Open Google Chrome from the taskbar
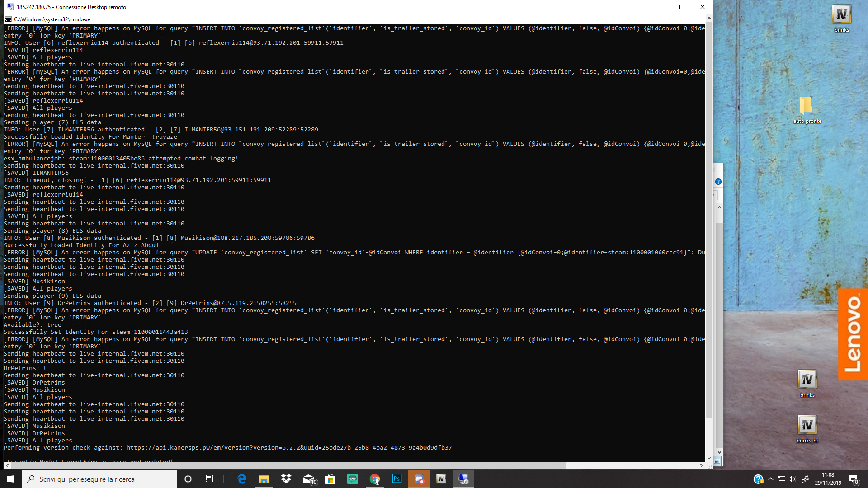868x488 pixels. click(375, 479)
